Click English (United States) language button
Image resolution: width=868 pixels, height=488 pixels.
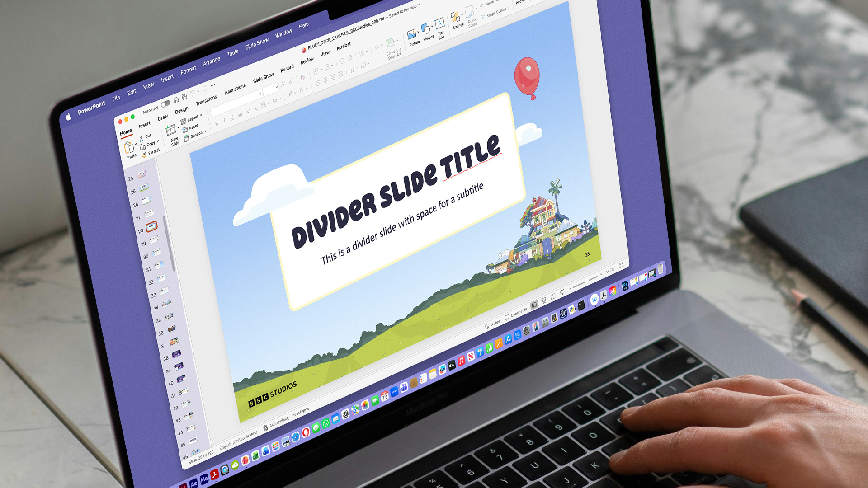[x=238, y=440]
